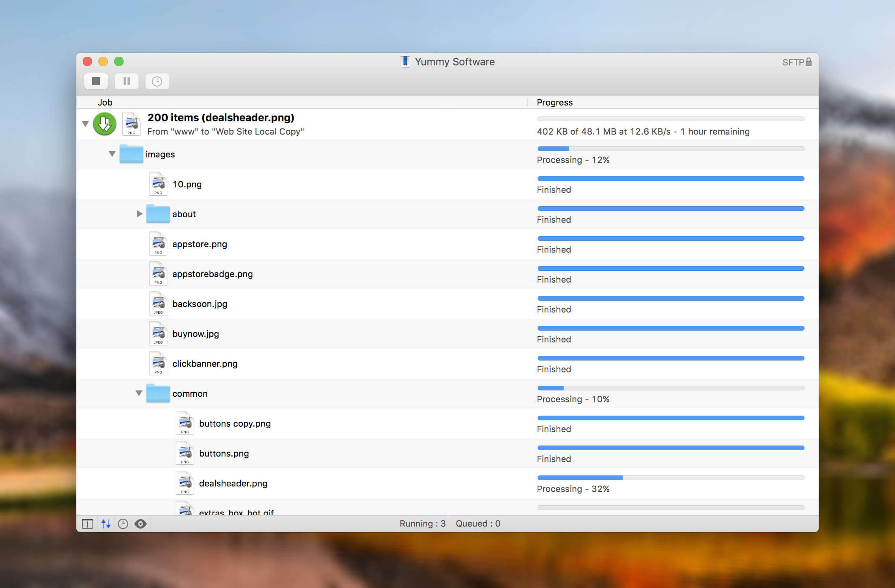Select the 'images' folder tree item
This screenshot has height=588, width=895.
pyautogui.click(x=161, y=153)
